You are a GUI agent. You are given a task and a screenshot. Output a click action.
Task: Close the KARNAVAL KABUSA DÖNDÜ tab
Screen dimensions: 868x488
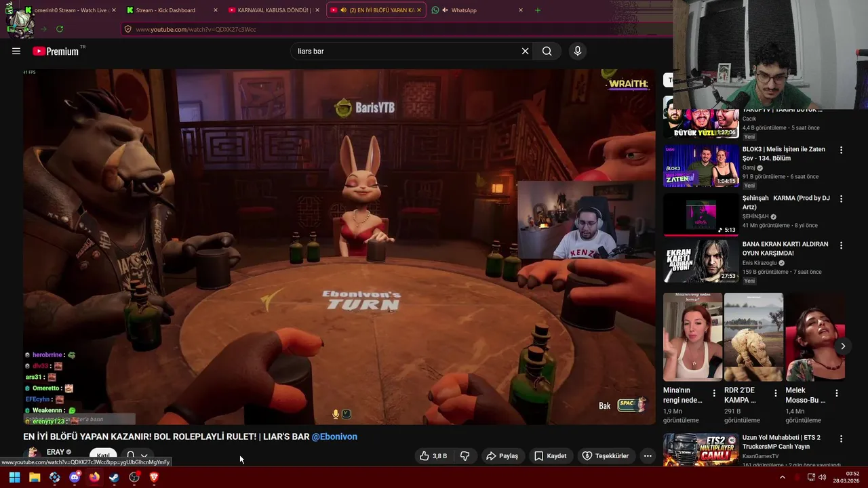click(317, 10)
